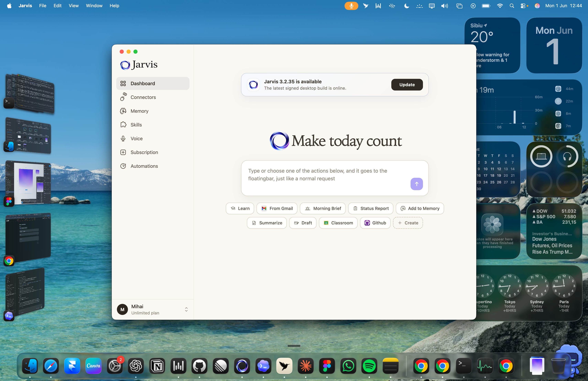Open the Sibiu weather widget

492,45
